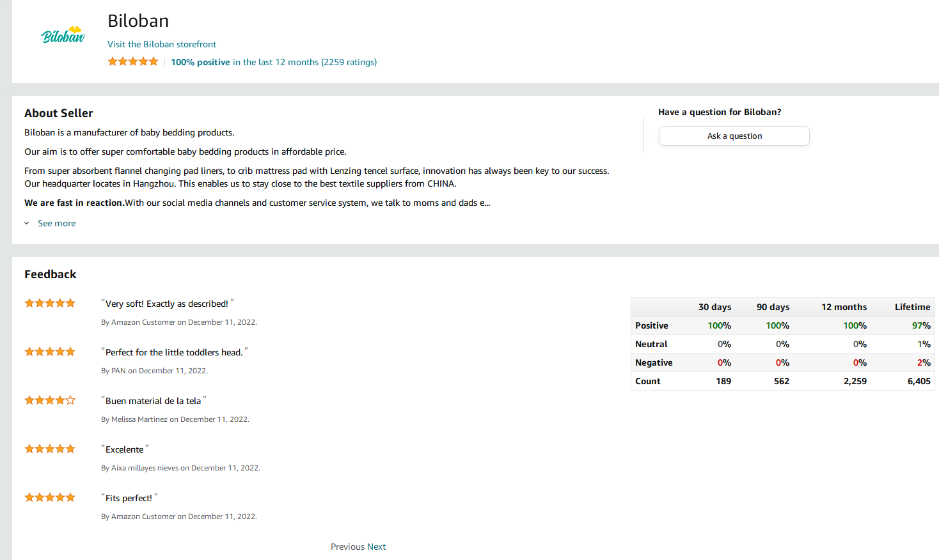Select four-star rating of 'Buen material de la tela'
This screenshot has width=939, height=560.
pyautogui.click(x=50, y=400)
